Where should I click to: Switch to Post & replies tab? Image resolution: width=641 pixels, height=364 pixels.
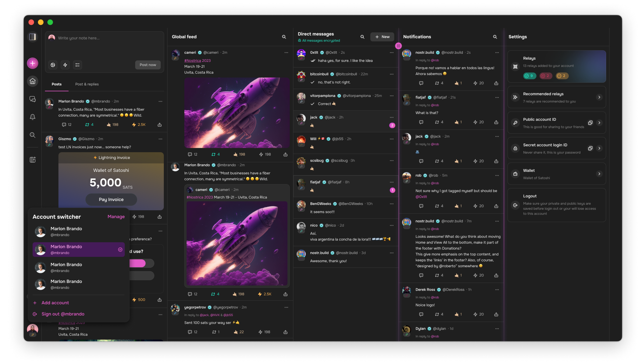pyautogui.click(x=87, y=84)
